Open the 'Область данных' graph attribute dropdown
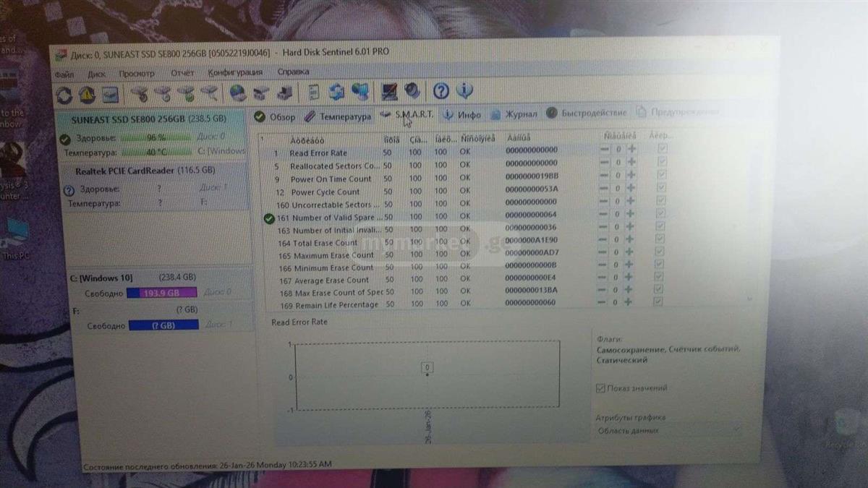This screenshot has width=868, height=488. pyautogui.click(x=668, y=430)
